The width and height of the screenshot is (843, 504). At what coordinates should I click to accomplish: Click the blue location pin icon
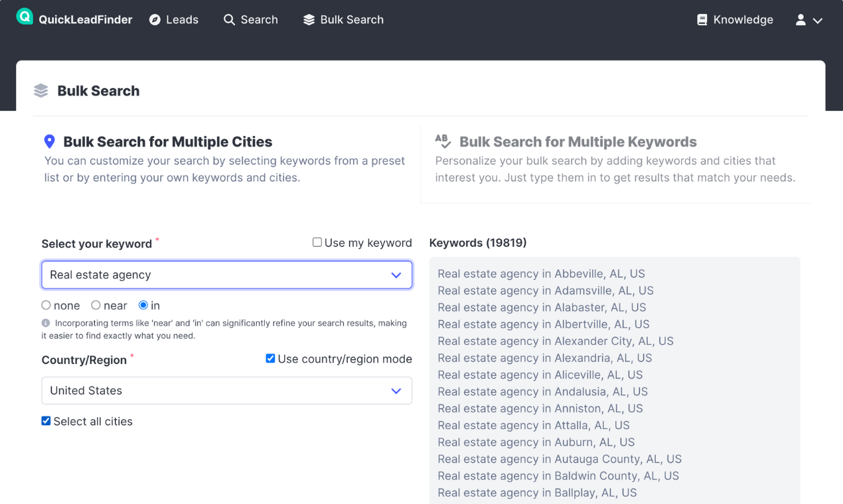pyautogui.click(x=49, y=141)
